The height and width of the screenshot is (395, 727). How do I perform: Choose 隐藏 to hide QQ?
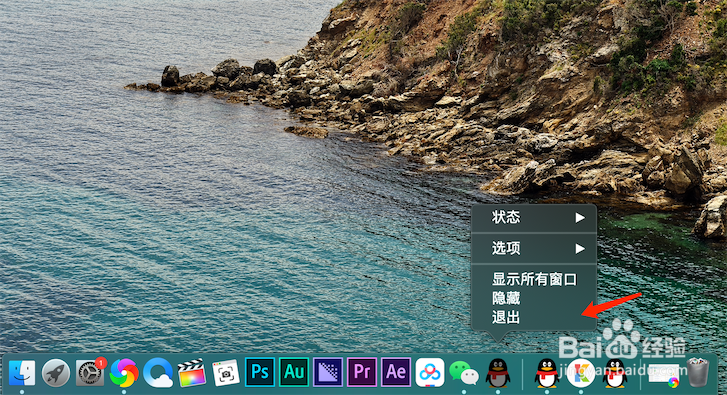click(x=534, y=298)
